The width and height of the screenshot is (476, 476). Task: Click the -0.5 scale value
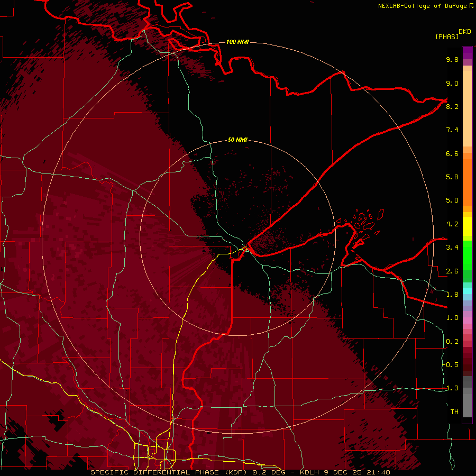pyautogui.click(x=451, y=365)
